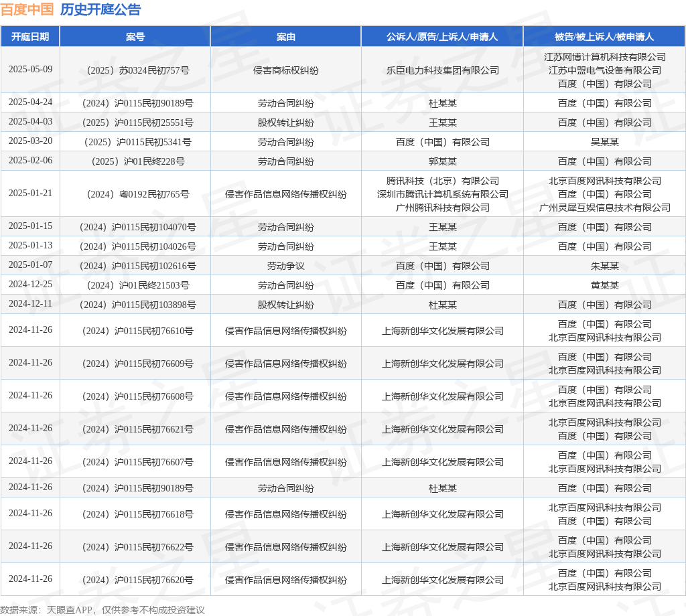Click 杜某某 in the 2025-04-24 row
This screenshot has width=686, height=616.
tap(442, 103)
